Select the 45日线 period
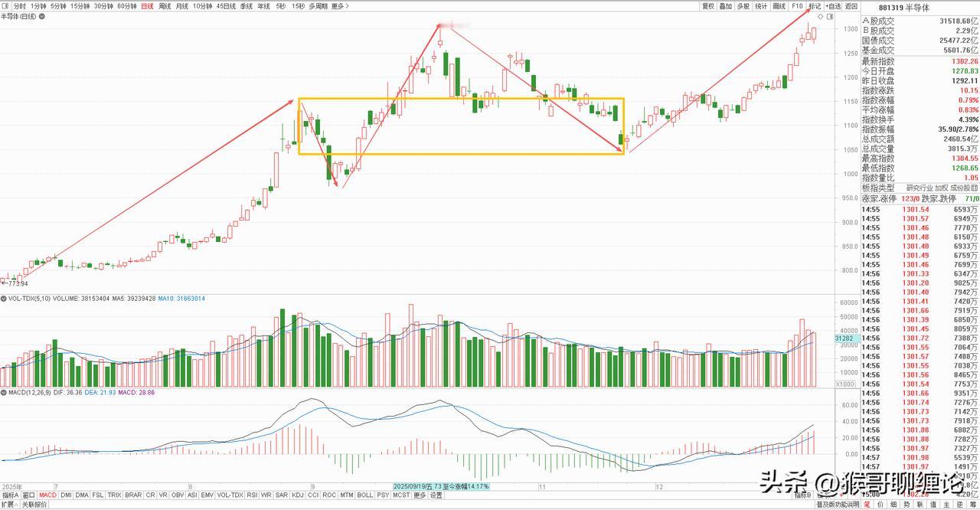This screenshot has width=980, height=510. [x=226, y=6]
